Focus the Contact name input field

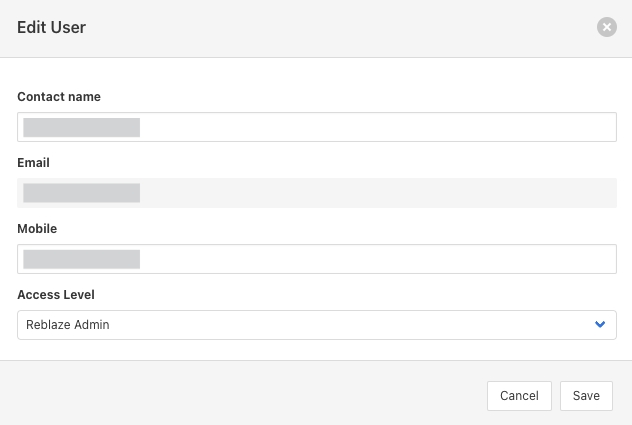[316, 127]
